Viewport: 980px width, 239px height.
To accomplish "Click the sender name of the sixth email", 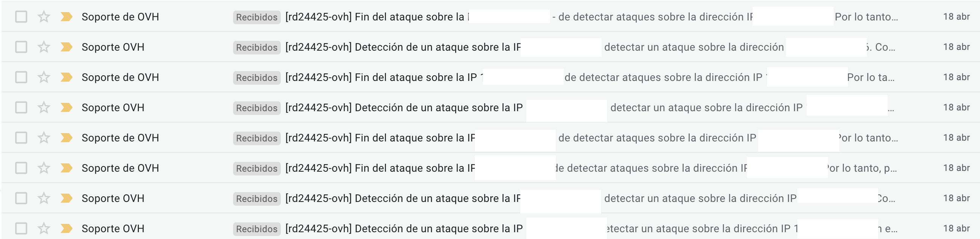I will tap(120, 168).
